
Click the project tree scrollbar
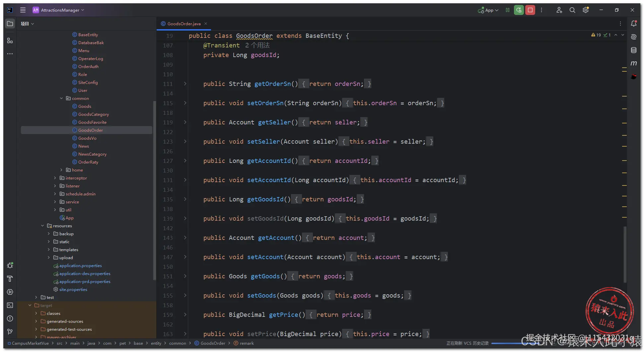[154, 190]
